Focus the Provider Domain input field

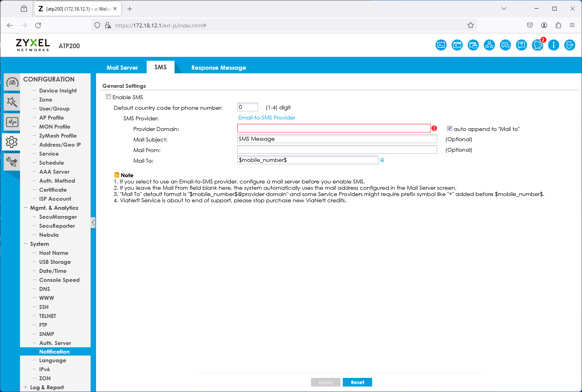334,128
